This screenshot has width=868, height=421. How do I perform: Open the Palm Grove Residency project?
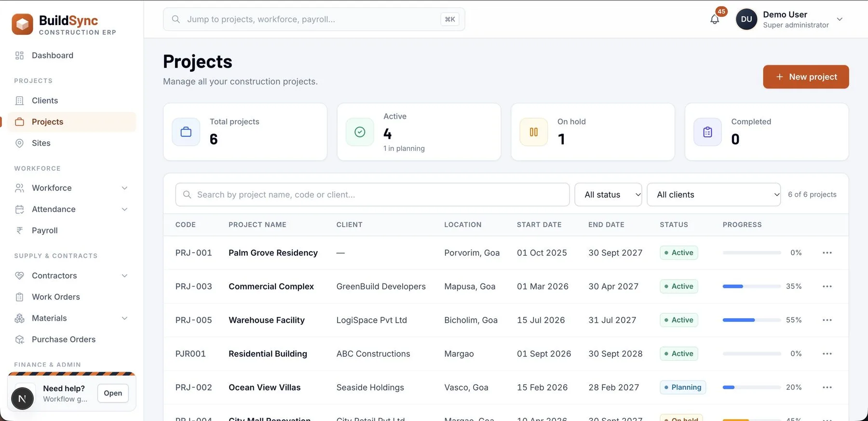click(x=273, y=253)
